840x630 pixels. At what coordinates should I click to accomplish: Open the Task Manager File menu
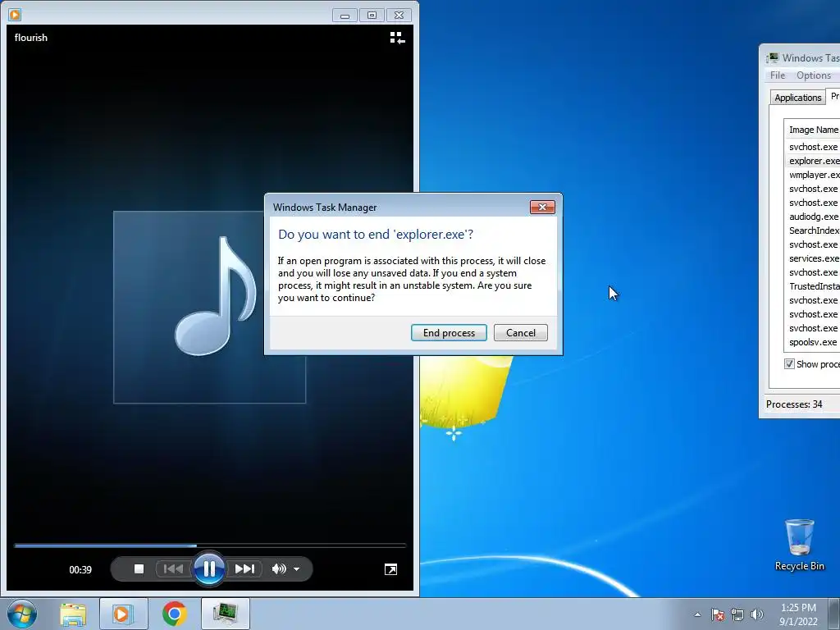coord(778,75)
